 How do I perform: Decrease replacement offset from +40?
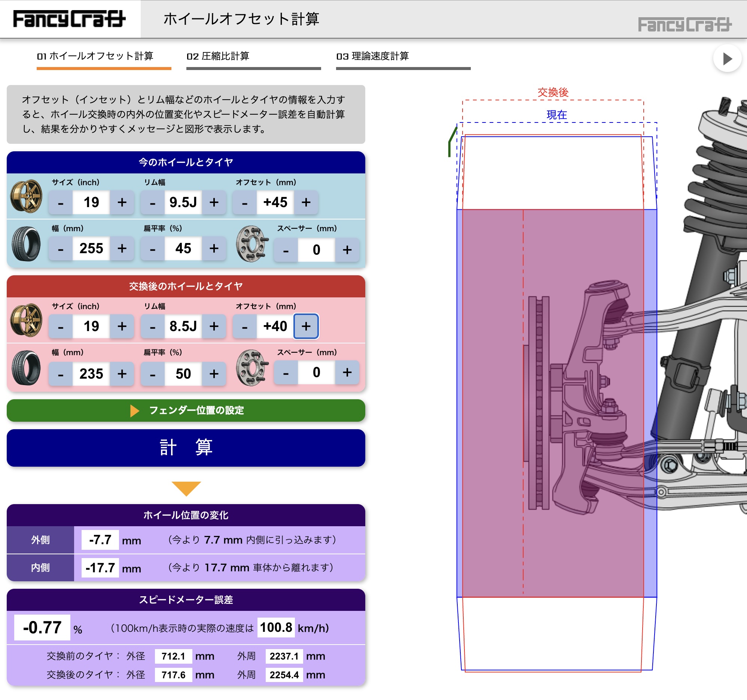245,326
